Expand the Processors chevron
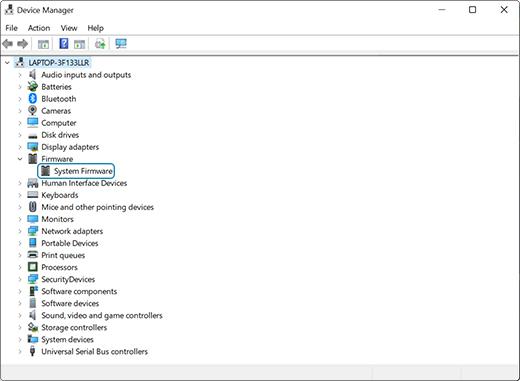520x381 pixels. 20,267
